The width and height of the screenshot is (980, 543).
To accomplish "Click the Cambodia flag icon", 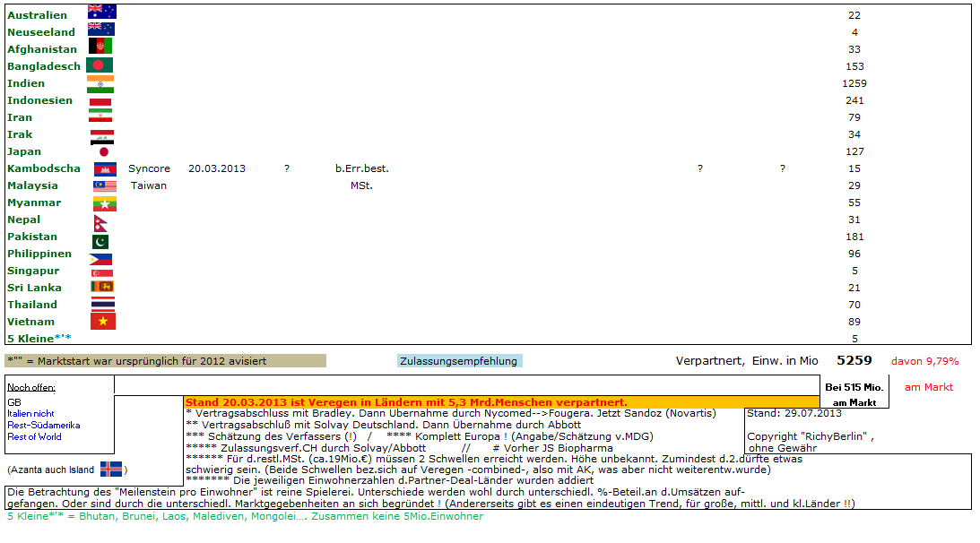I will [105, 168].
